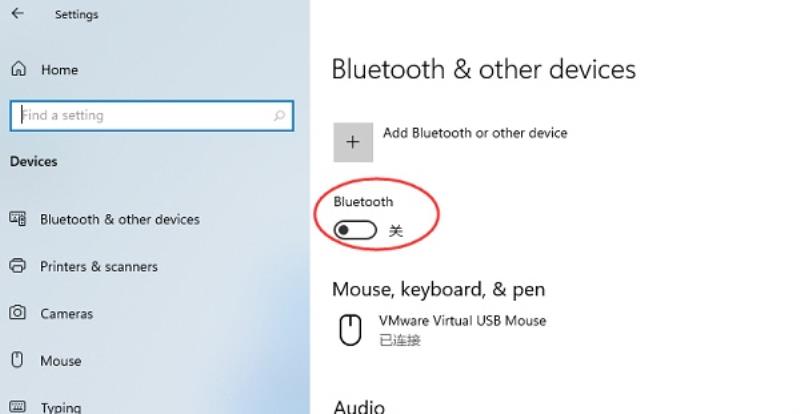Open the Mouse settings page

click(61, 361)
